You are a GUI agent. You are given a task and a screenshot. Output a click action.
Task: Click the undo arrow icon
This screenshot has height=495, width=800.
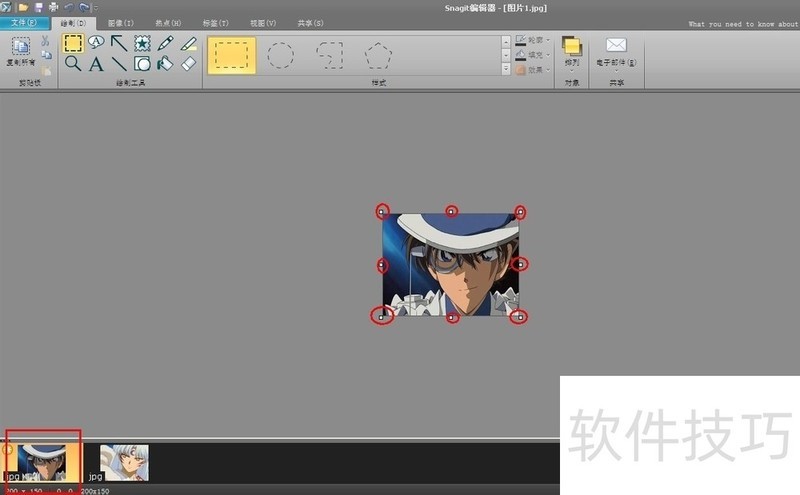[x=69, y=7]
